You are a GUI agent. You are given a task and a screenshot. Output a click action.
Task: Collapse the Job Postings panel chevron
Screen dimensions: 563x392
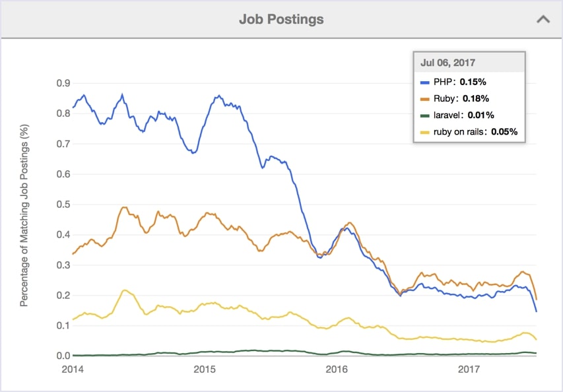tap(543, 19)
